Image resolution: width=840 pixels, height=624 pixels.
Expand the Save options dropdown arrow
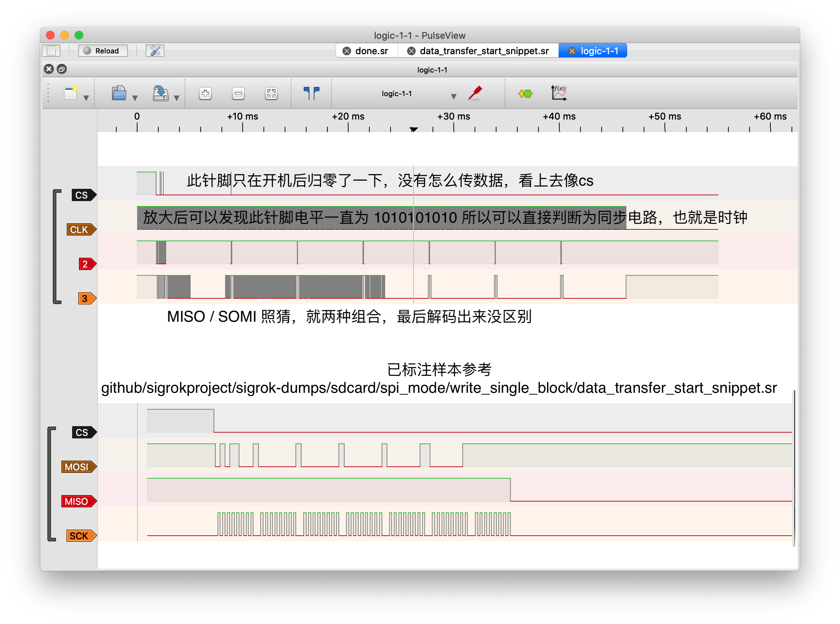[x=176, y=98]
